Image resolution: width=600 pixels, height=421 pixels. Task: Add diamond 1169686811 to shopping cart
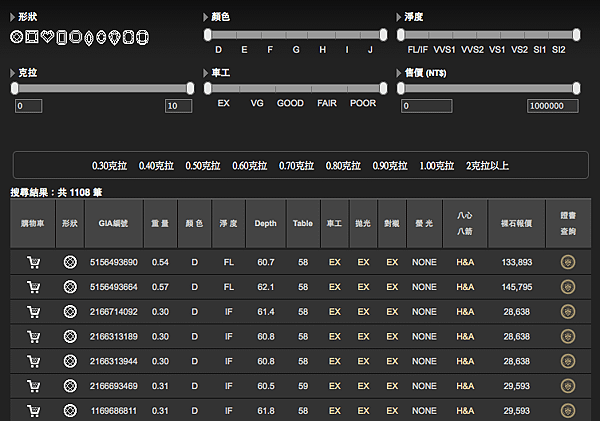33,411
